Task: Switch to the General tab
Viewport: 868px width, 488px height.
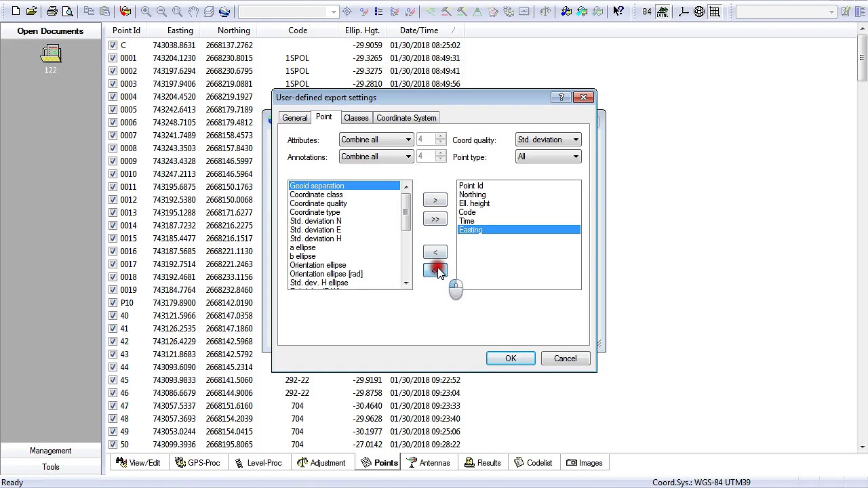Action: pyautogui.click(x=294, y=118)
